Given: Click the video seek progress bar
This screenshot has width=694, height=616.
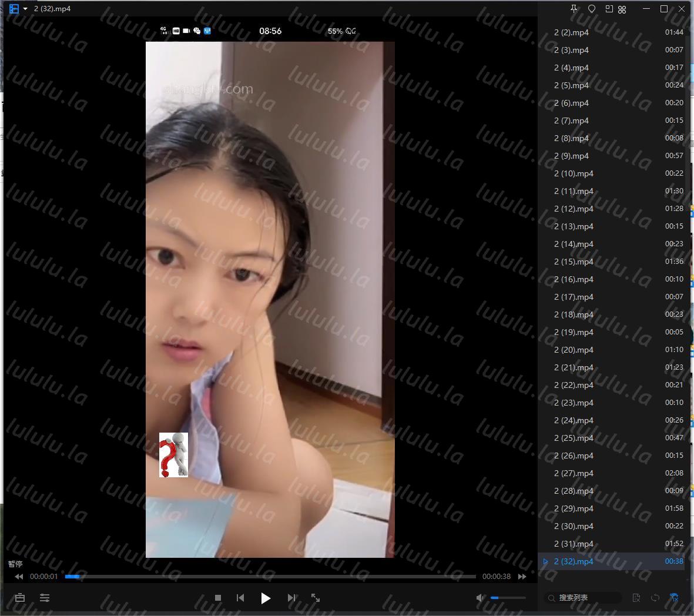Looking at the screenshot, I should [270, 577].
